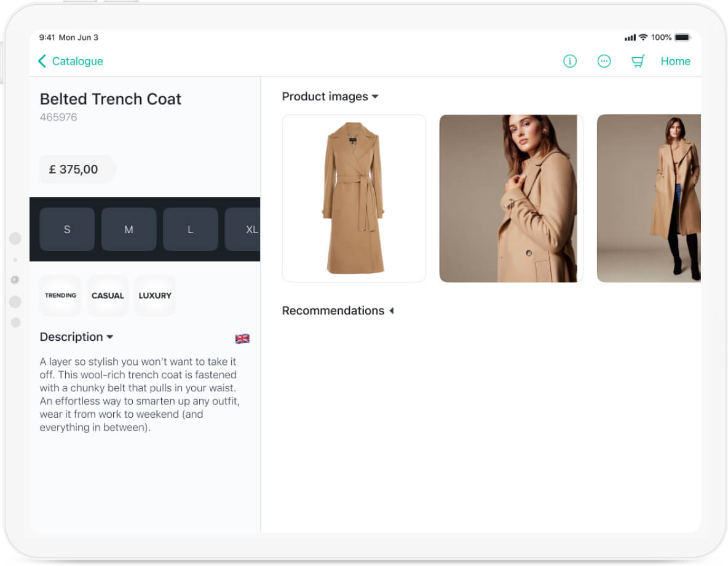This screenshot has height=566, width=728.
Task: Open the more options ellipsis icon
Action: click(x=604, y=61)
